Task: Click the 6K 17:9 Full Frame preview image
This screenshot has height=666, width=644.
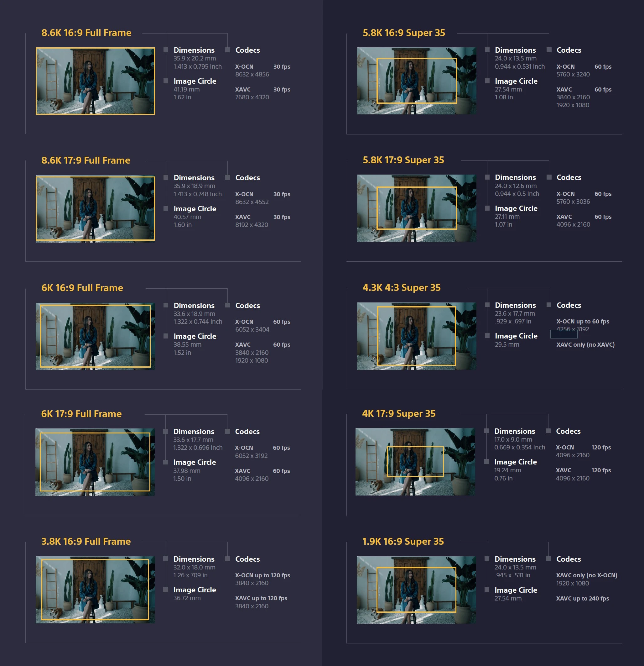Action: [x=95, y=462]
